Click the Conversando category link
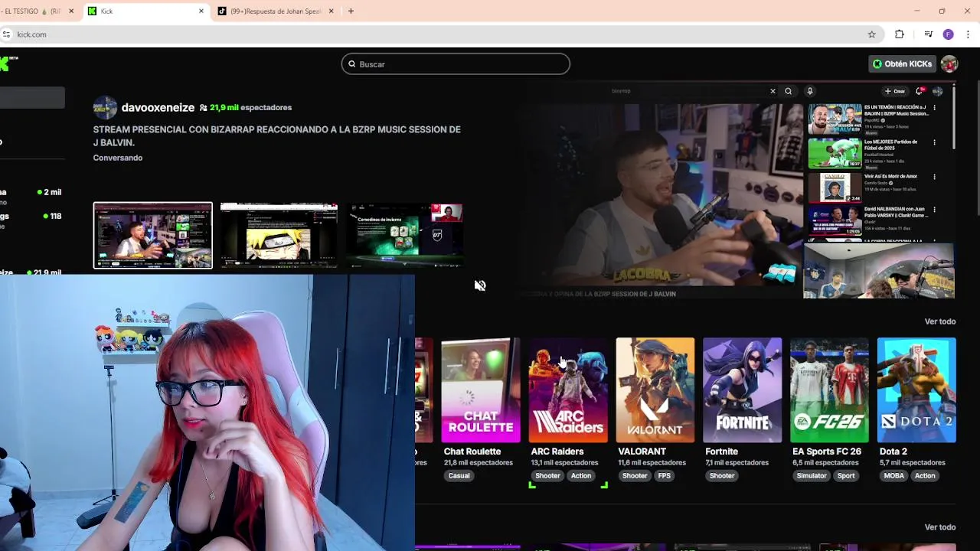Screen dimensions: 980x551 pos(118,158)
